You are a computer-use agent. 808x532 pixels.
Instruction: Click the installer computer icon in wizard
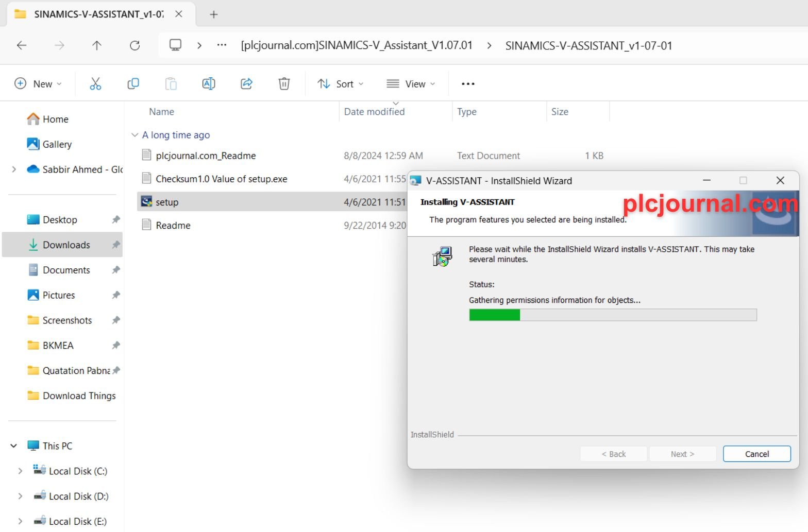click(442, 256)
